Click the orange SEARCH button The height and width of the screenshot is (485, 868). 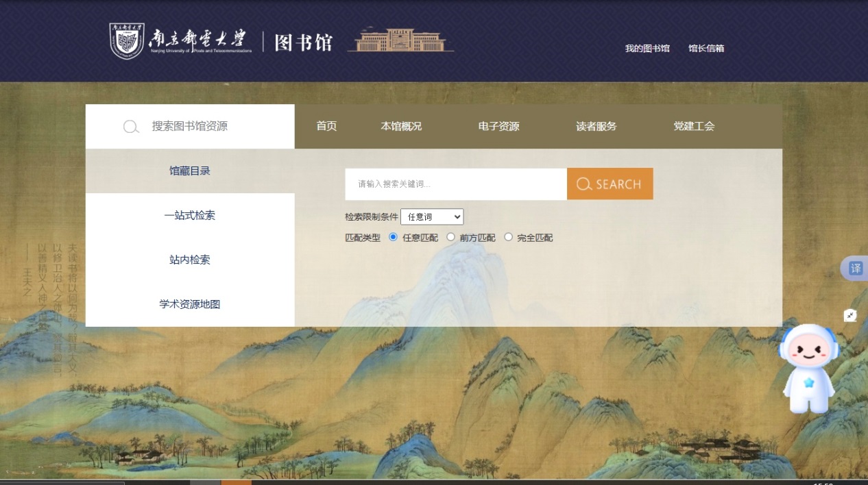610,184
